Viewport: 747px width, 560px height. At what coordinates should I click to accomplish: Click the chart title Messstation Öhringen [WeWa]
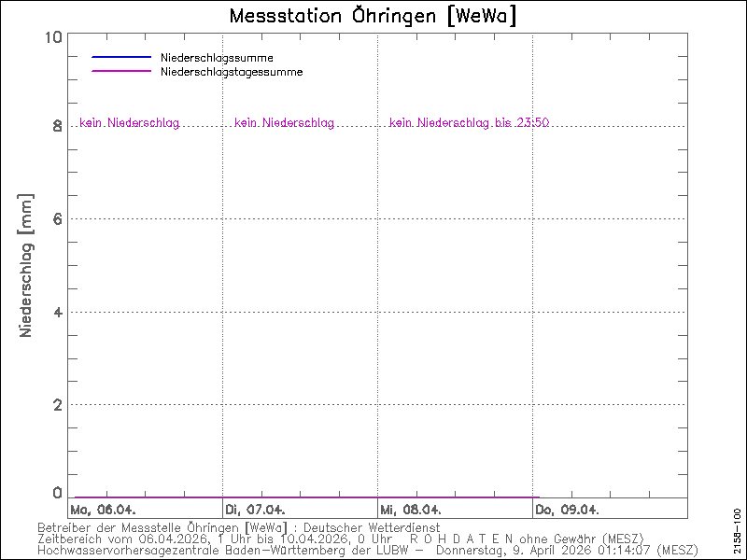pyautogui.click(x=373, y=16)
